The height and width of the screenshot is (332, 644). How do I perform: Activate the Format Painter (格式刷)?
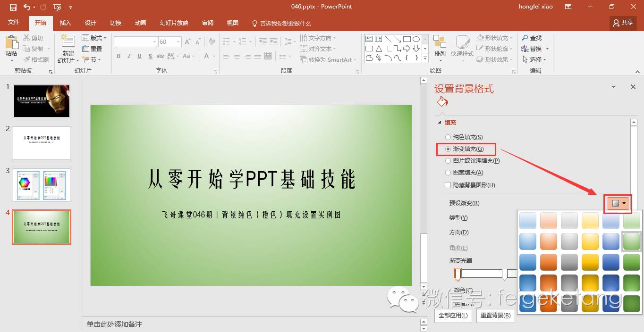(x=36, y=59)
